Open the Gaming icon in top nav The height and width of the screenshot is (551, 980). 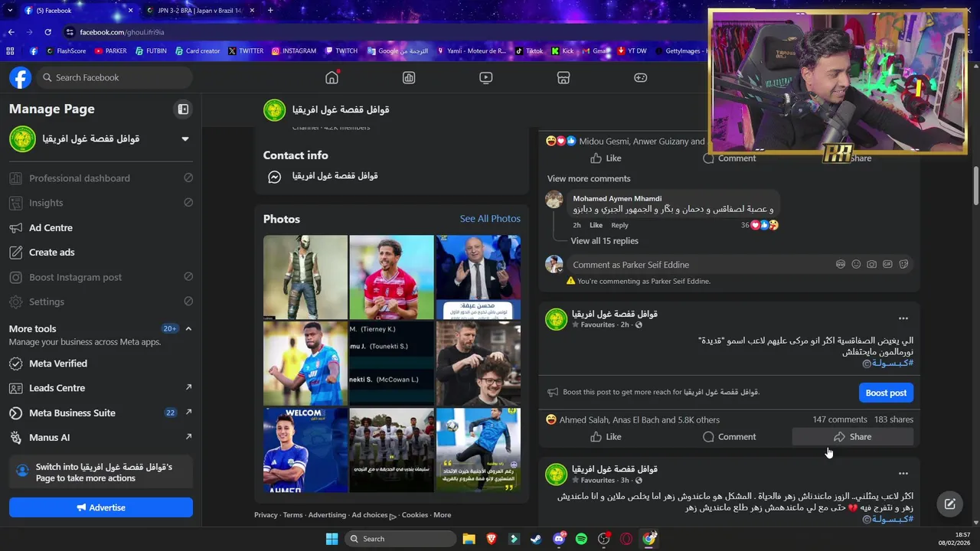click(x=640, y=77)
